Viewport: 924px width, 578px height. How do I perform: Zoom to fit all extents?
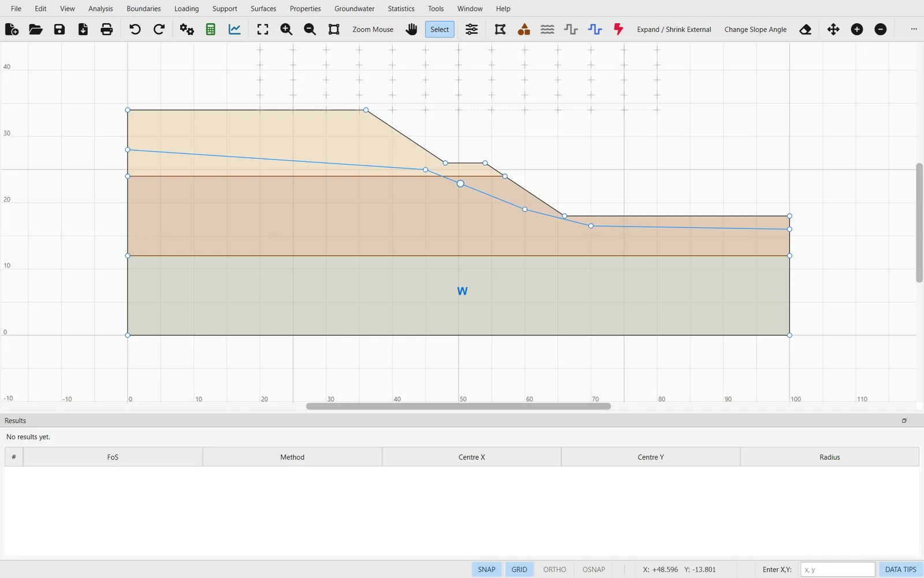tap(263, 29)
